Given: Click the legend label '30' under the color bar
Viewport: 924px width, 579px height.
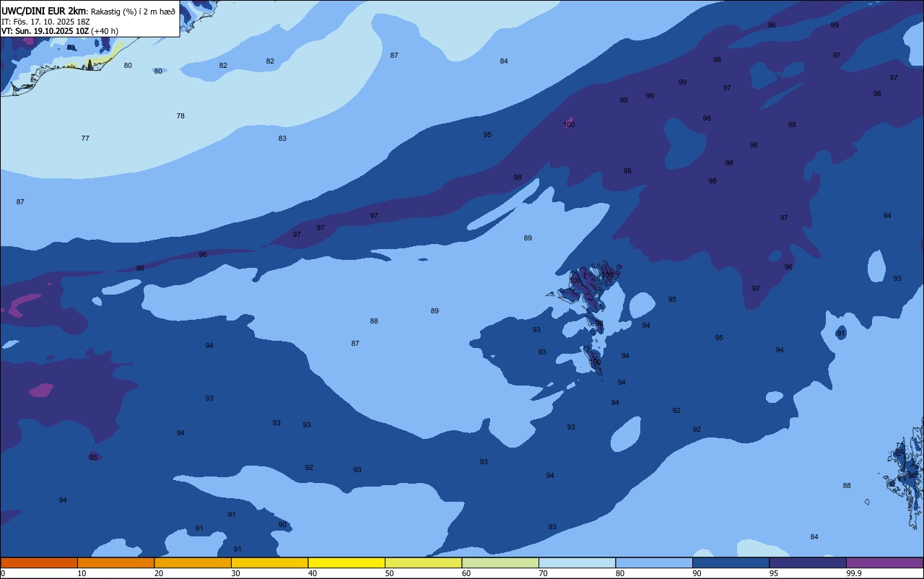Looking at the screenshot, I should coord(236,573).
